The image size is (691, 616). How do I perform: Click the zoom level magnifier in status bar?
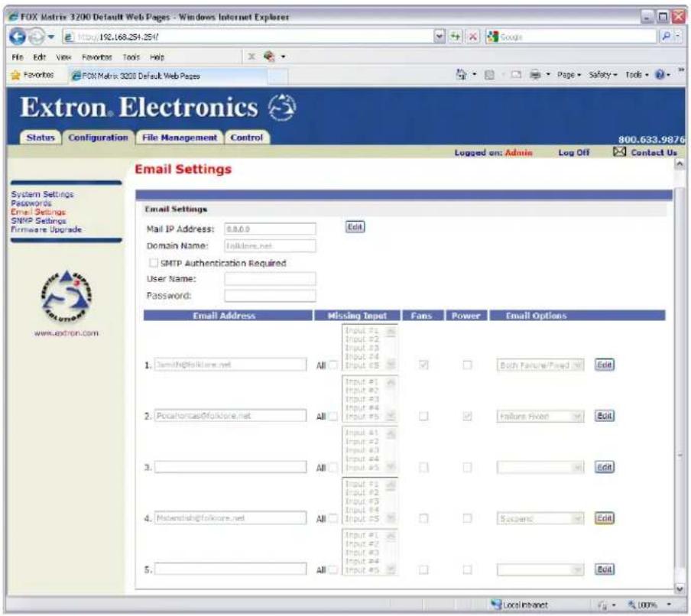pyautogui.click(x=632, y=605)
